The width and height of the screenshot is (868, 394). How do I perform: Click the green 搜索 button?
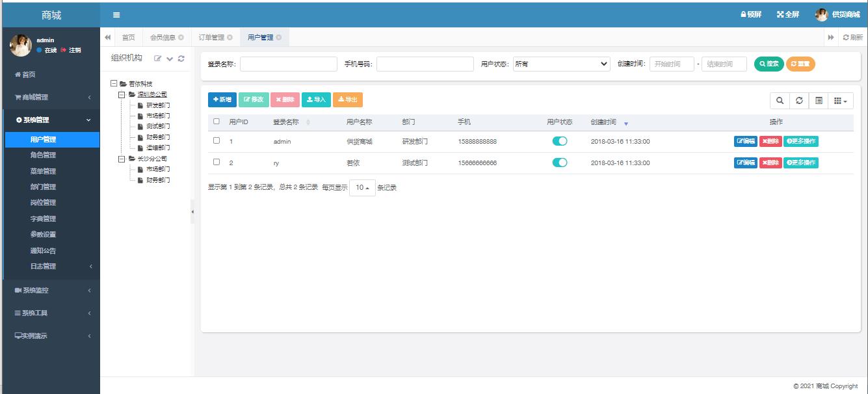(769, 64)
